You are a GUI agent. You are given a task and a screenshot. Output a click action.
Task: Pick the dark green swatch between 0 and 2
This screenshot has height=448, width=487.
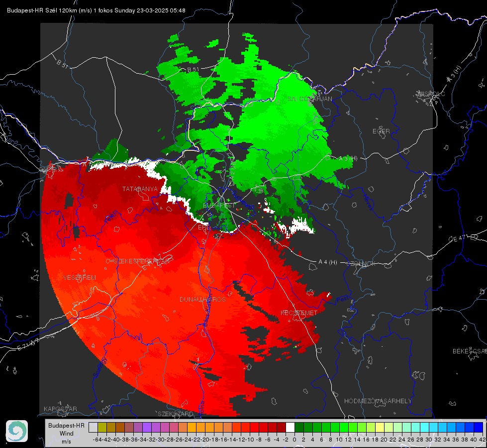tap(299, 427)
